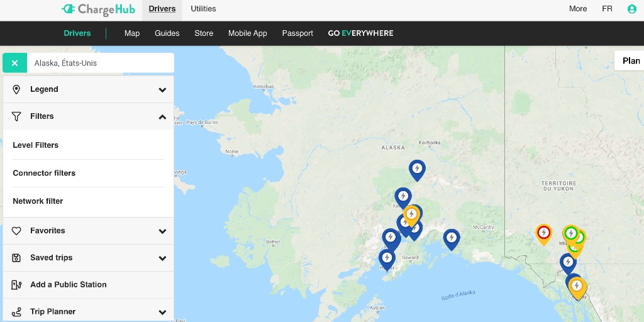
Task: Collapse the Filters section chevron
Action: 163,117
